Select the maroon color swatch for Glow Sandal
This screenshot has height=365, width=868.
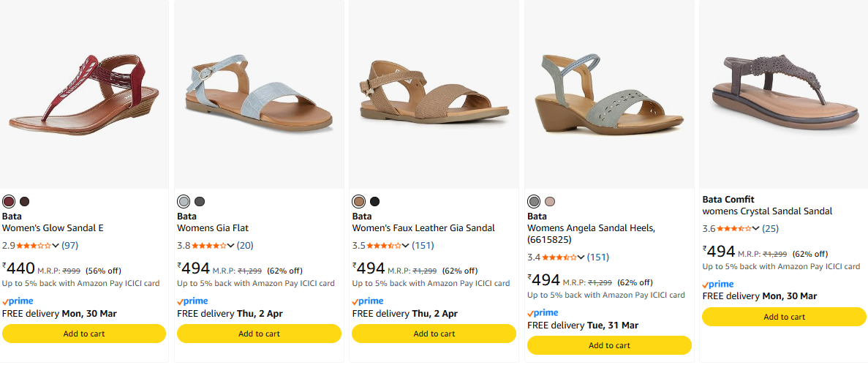(9, 201)
